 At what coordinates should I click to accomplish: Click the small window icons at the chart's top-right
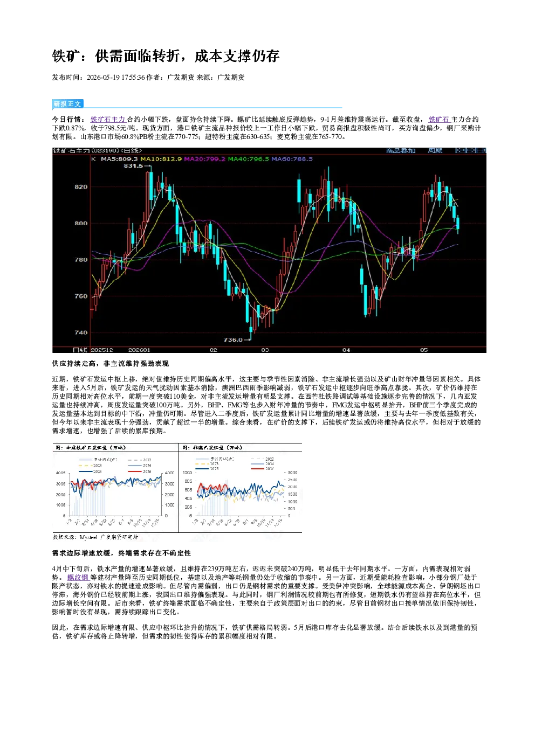[x=470, y=151]
